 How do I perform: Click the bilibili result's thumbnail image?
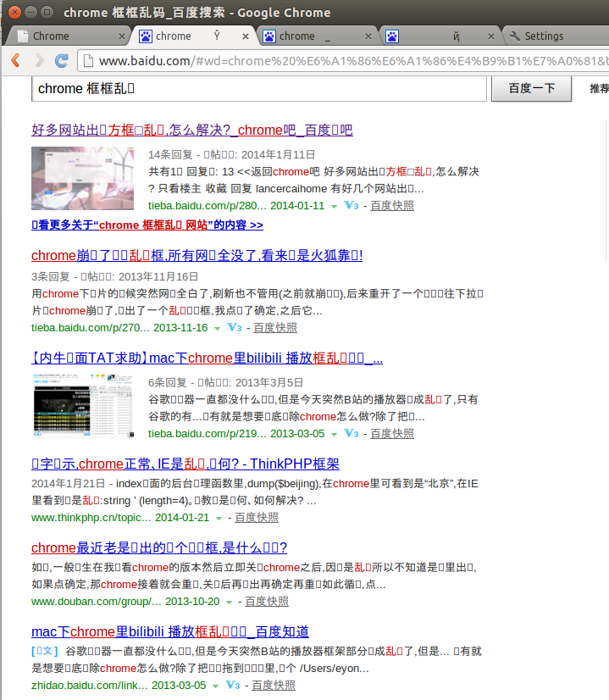84,406
